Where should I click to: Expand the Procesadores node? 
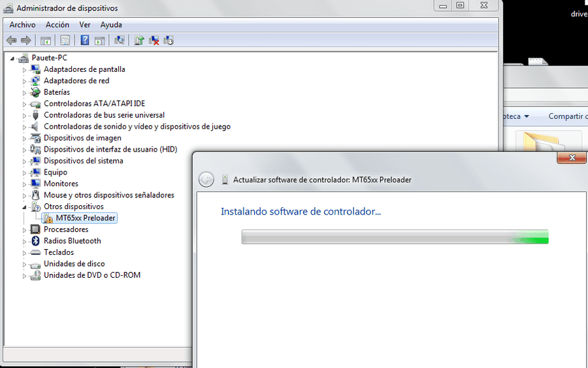click(24, 230)
